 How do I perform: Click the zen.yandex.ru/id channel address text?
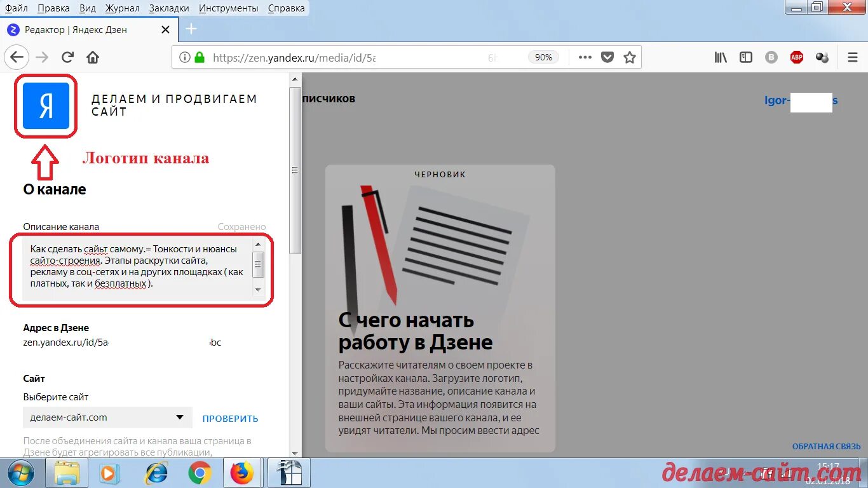[x=122, y=342]
